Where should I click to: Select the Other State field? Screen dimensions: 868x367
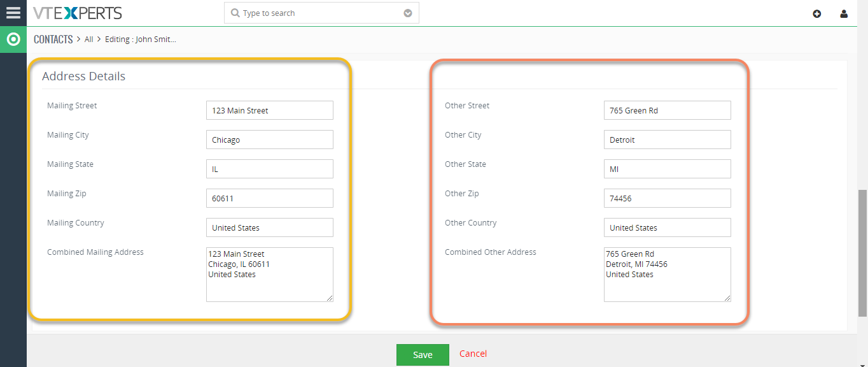click(668, 169)
